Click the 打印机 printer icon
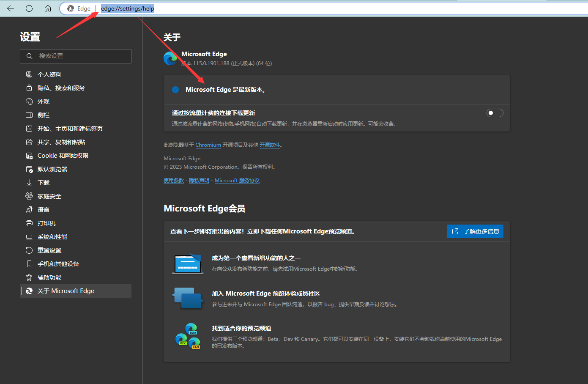 (x=29, y=223)
